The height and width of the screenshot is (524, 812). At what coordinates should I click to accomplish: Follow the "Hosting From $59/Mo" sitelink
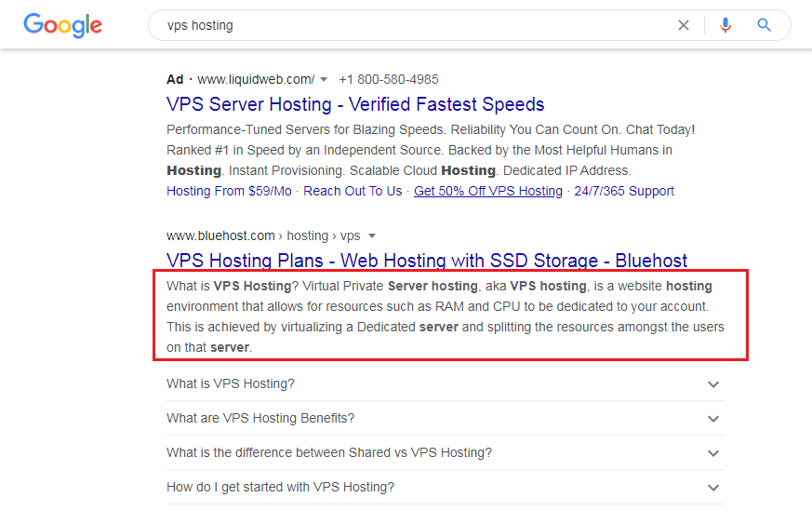pyautogui.click(x=229, y=191)
